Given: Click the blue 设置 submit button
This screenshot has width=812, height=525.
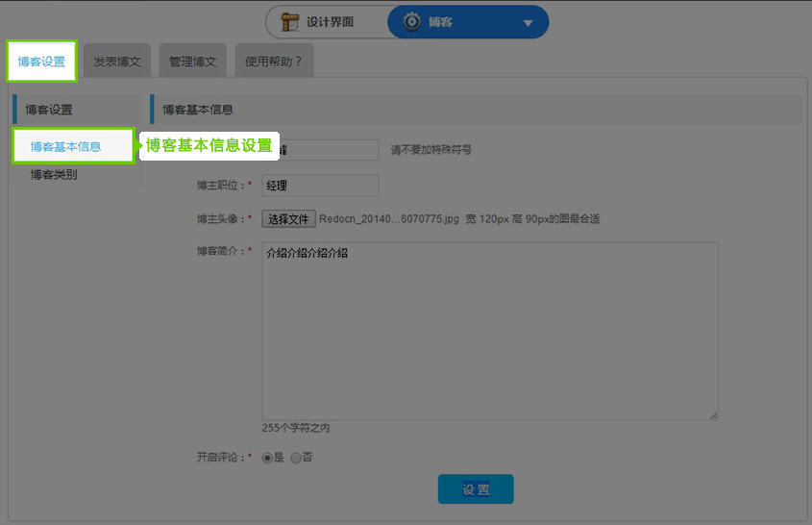Looking at the screenshot, I should 476,489.
